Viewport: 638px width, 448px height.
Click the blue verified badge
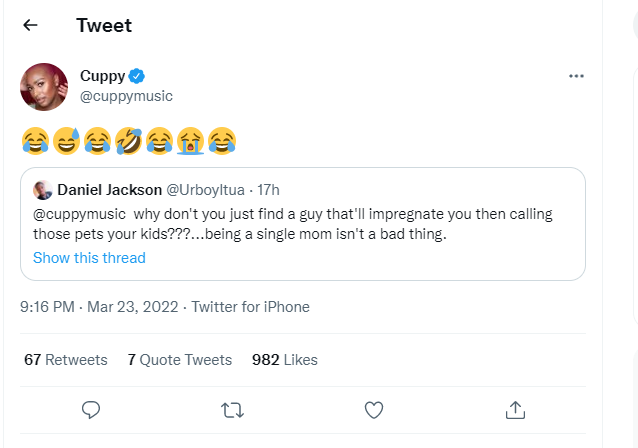pos(138,76)
